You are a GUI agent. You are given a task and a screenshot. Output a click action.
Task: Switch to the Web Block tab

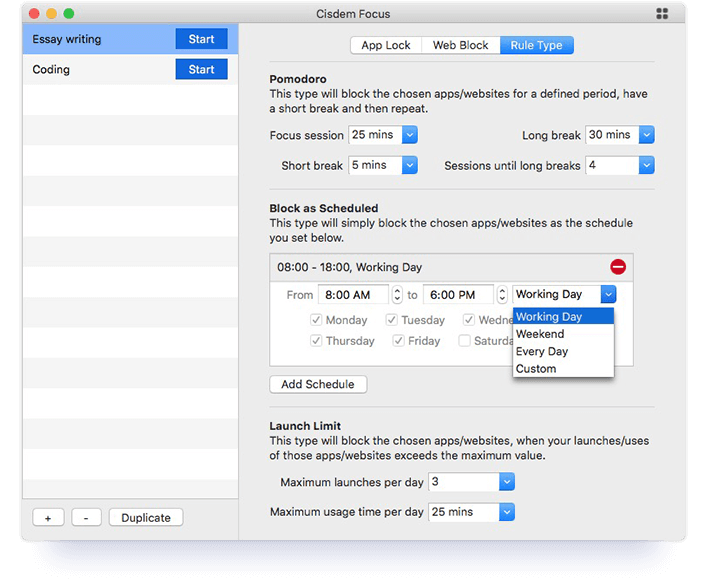click(461, 45)
